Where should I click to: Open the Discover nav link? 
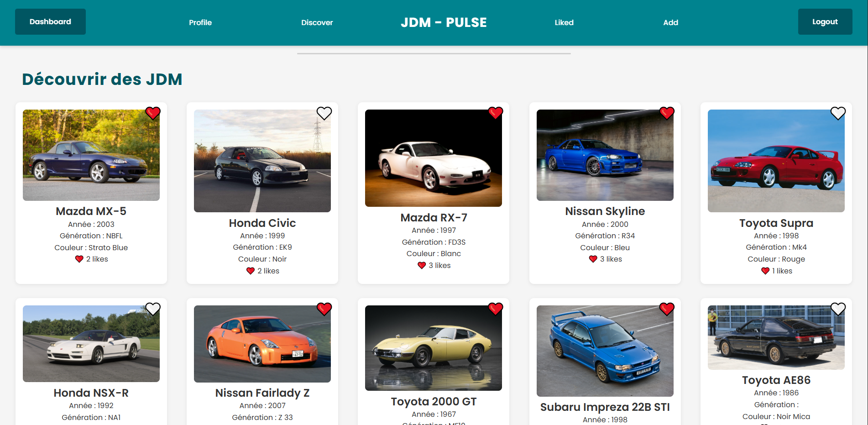[x=317, y=22]
